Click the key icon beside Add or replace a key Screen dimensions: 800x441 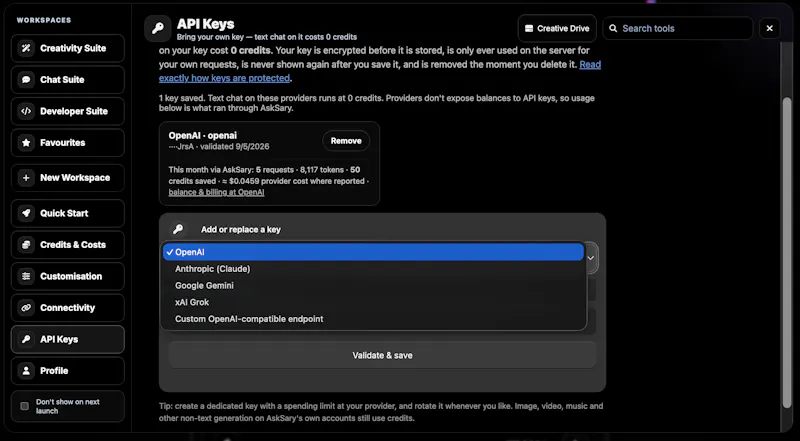[178, 229]
